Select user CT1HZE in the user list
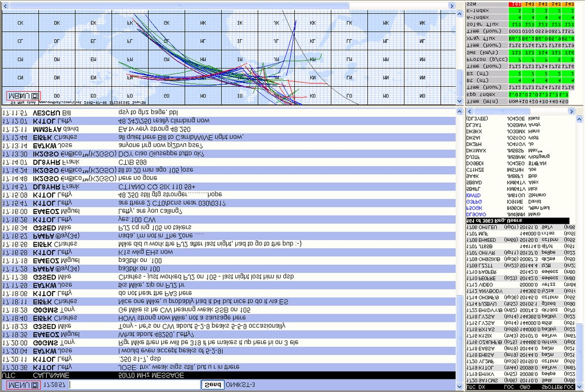This screenshot has height=392, width=585. [x=475, y=169]
